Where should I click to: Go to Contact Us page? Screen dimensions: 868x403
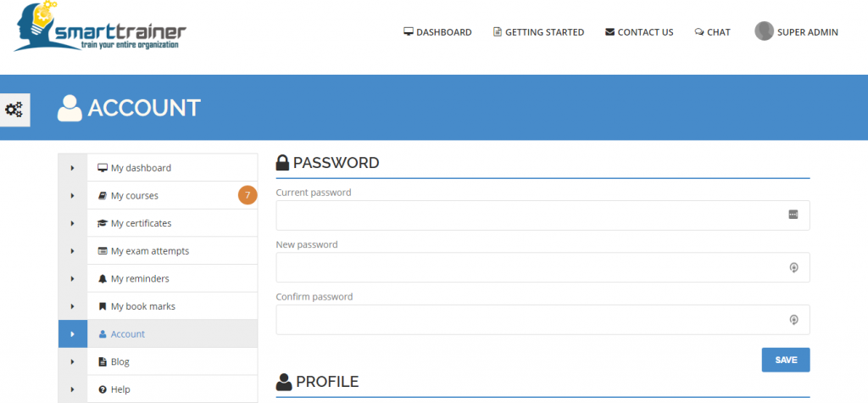coord(639,32)
